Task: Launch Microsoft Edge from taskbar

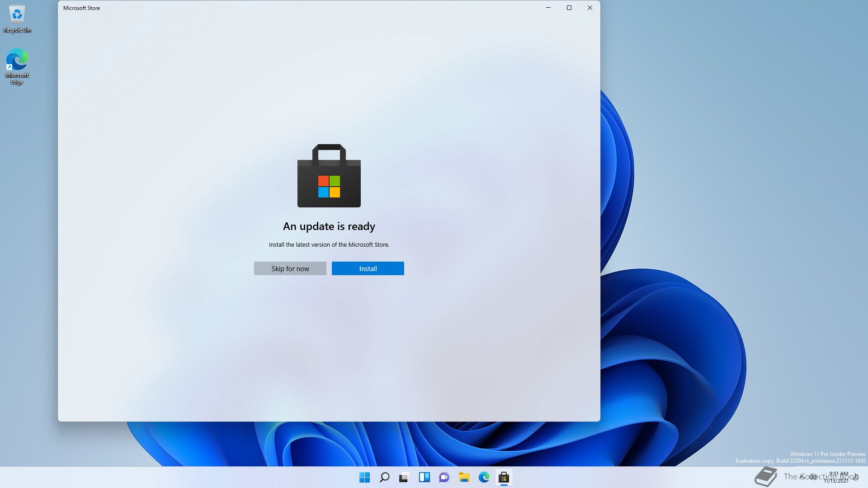Action: click(x=484, y=477)
